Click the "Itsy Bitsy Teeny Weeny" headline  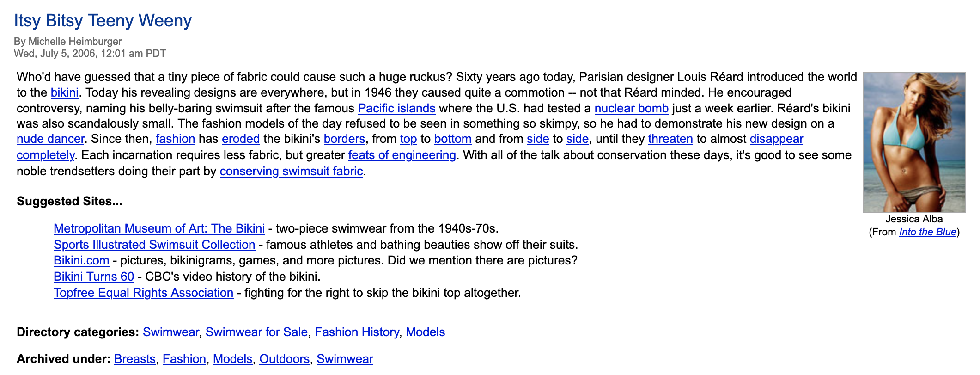point(103,21)
